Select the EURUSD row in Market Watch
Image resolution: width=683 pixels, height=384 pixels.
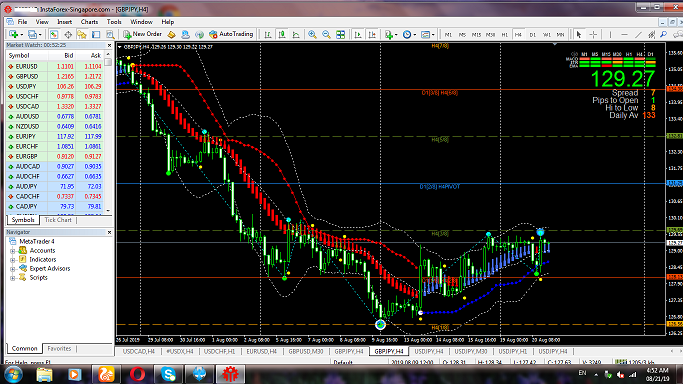55,67
